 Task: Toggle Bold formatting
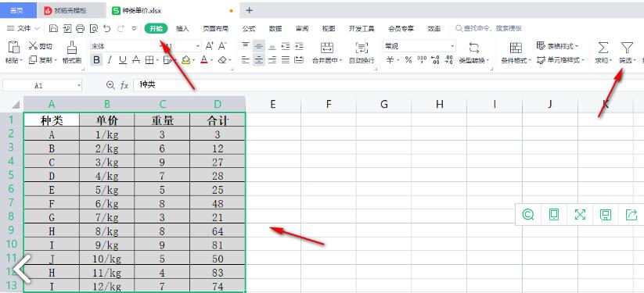click(x=96, y=60)
